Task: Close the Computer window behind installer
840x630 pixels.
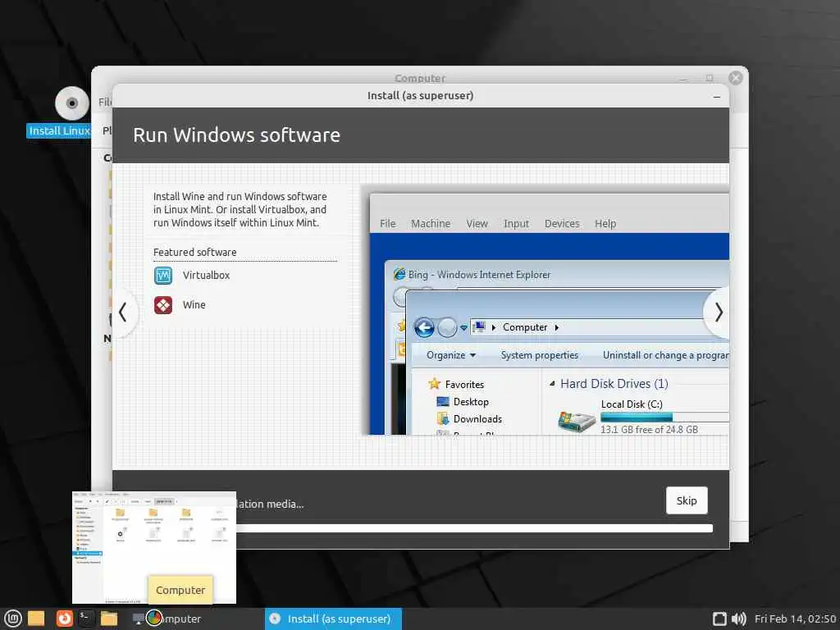Action: tap(736, 78)
